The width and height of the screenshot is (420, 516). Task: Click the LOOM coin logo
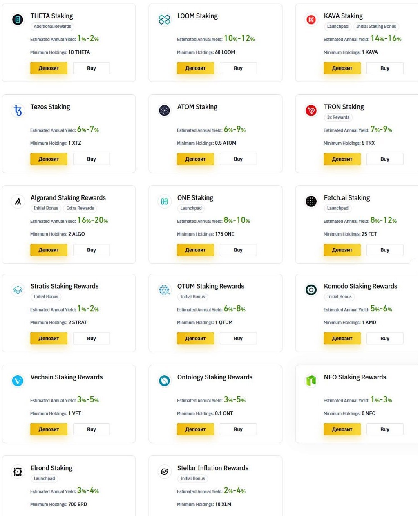(x=164, y=20)
